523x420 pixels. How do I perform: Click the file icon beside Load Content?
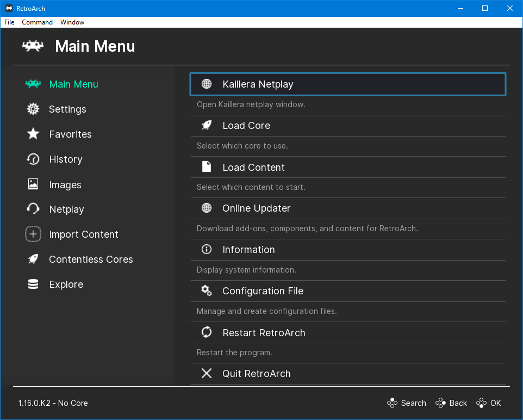coord(207,166)
